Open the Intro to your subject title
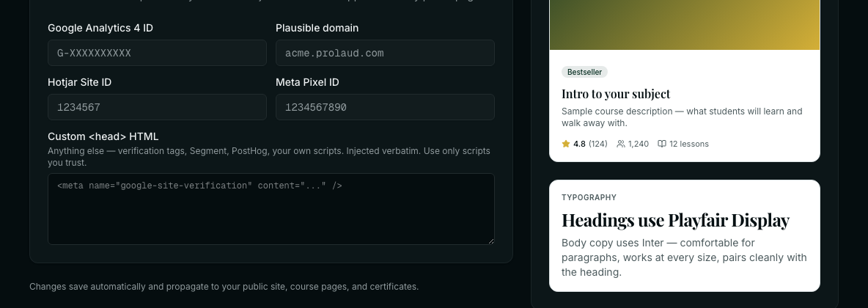 [x=616, y=94]
